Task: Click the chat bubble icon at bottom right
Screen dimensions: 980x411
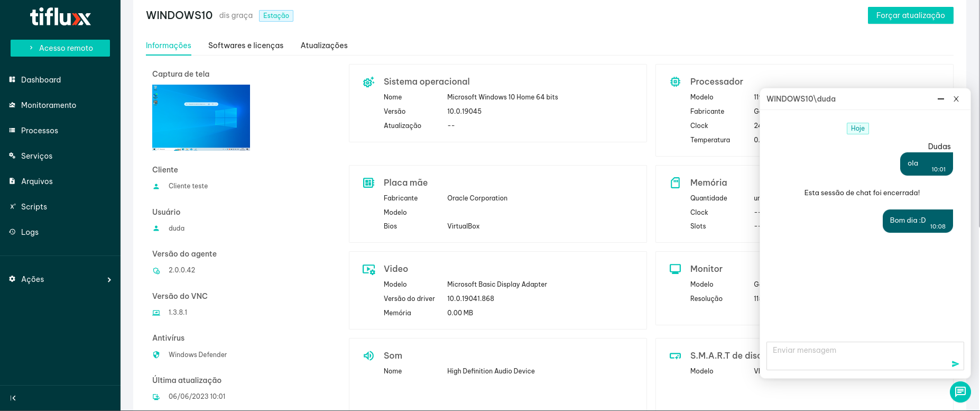Action: (960, 392)
